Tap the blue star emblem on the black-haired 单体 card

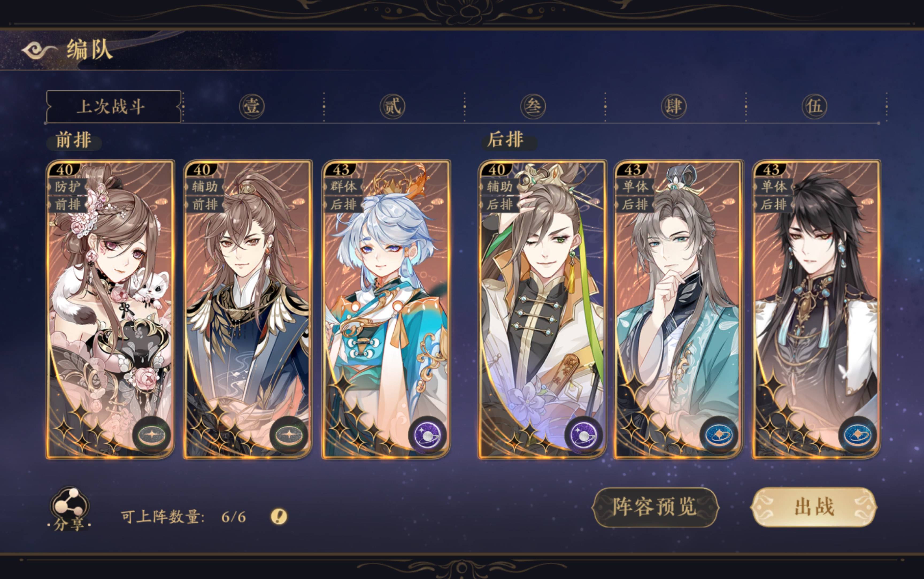(857, 435)
